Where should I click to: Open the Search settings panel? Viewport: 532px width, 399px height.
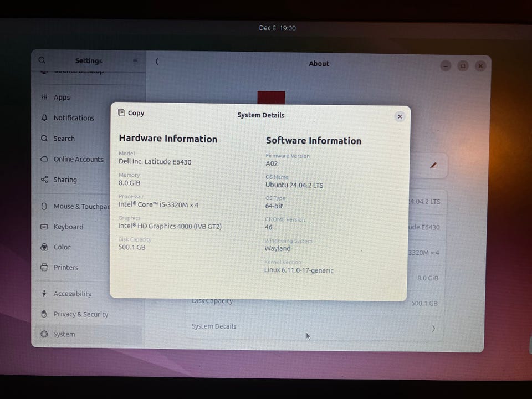coord(64,139)
